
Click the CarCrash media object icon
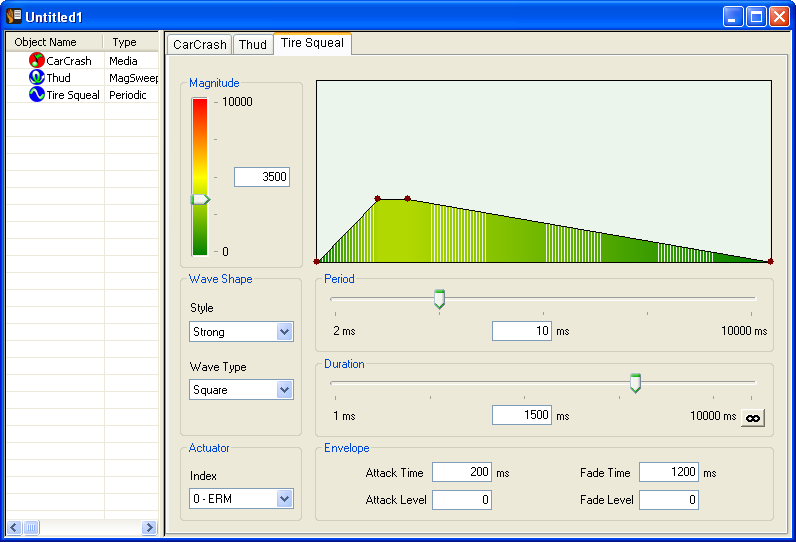pyautogui.click(x=37, y=60)
